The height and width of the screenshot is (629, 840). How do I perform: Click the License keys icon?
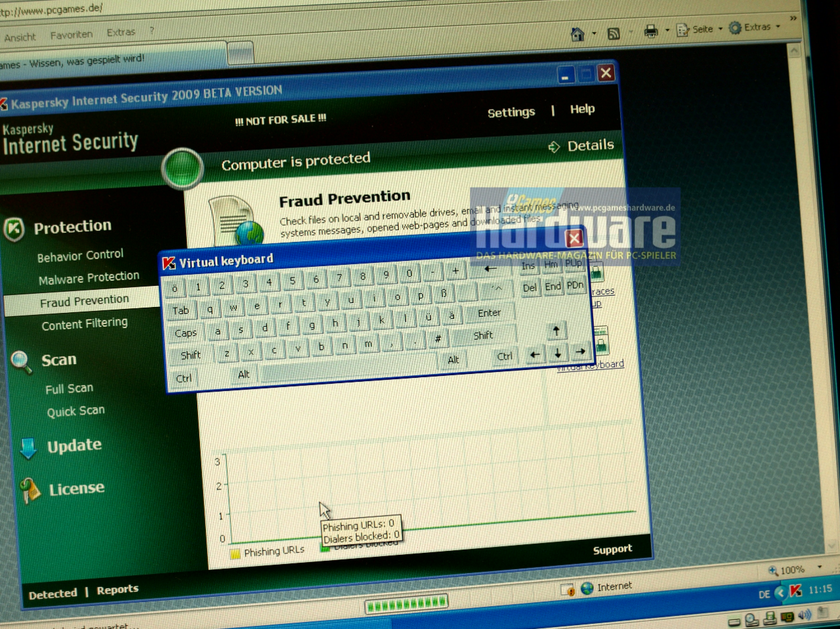pos(30,490)
